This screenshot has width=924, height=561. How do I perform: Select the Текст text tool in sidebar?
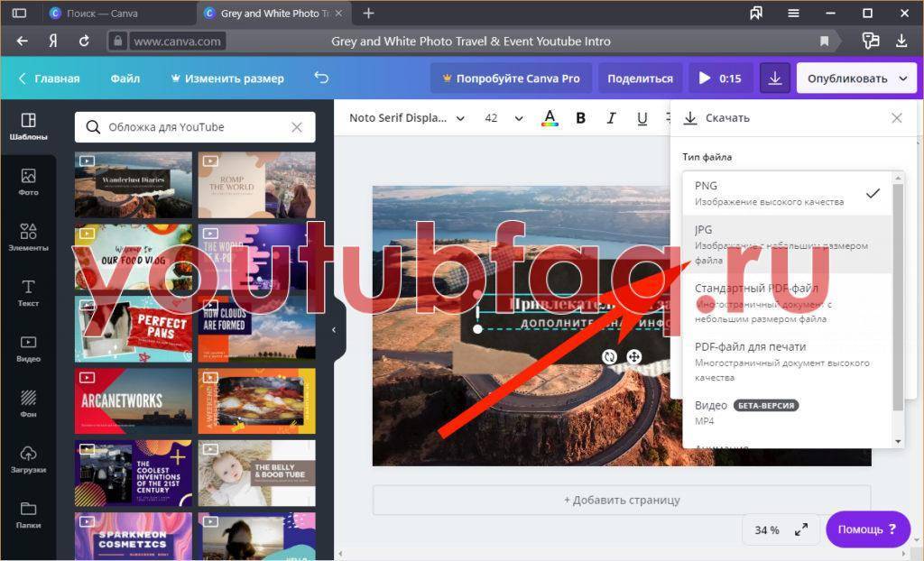[28, 292]
